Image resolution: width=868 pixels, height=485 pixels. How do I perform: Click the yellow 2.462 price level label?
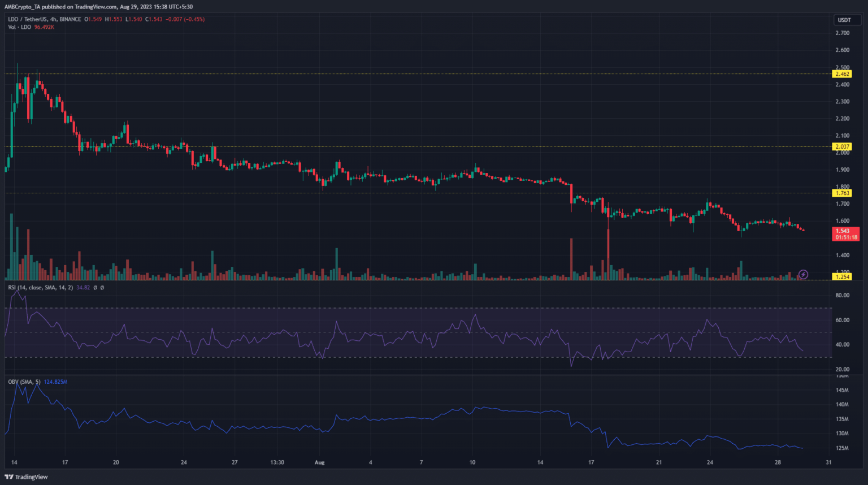[x=842, y=74]
